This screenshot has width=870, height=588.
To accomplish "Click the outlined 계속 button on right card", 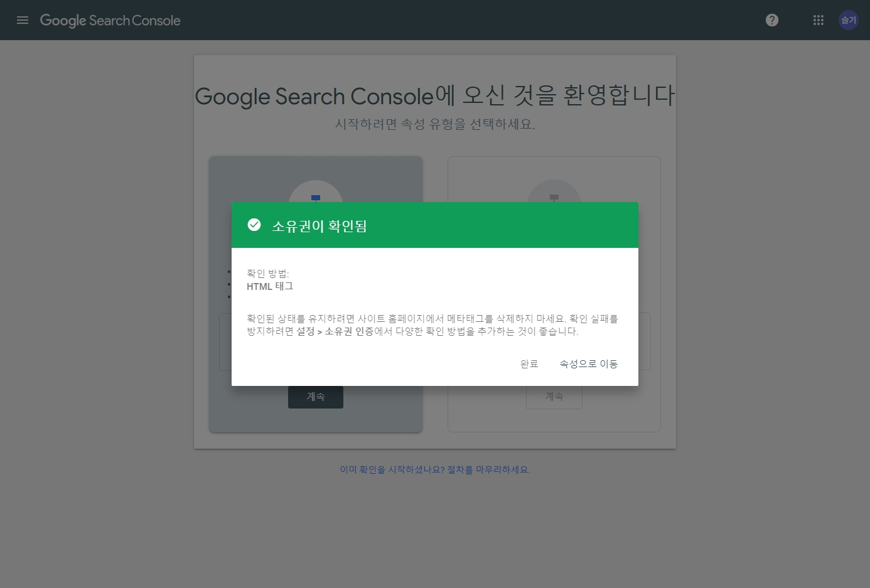I will coord(554,397).
